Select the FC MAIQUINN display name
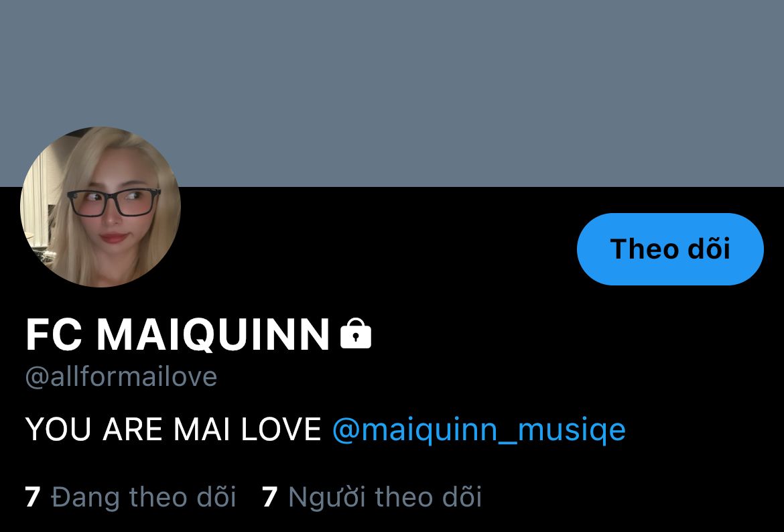The height and width of the screenshot is (532, 784). [178, 334]
